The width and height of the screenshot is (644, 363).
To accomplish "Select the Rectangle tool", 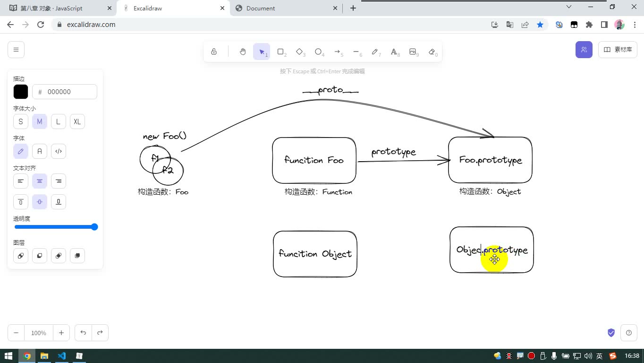I will click(281, 52).
